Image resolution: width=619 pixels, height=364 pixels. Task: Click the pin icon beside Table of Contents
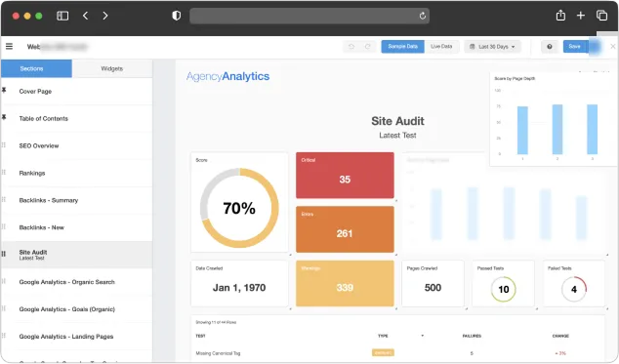point(4,117)
